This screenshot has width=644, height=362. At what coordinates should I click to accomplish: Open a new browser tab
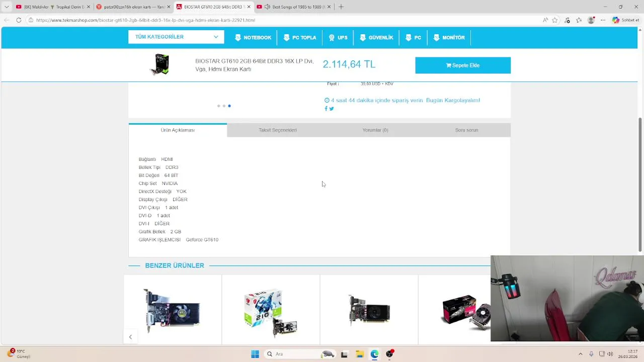(x=341, y=7)
